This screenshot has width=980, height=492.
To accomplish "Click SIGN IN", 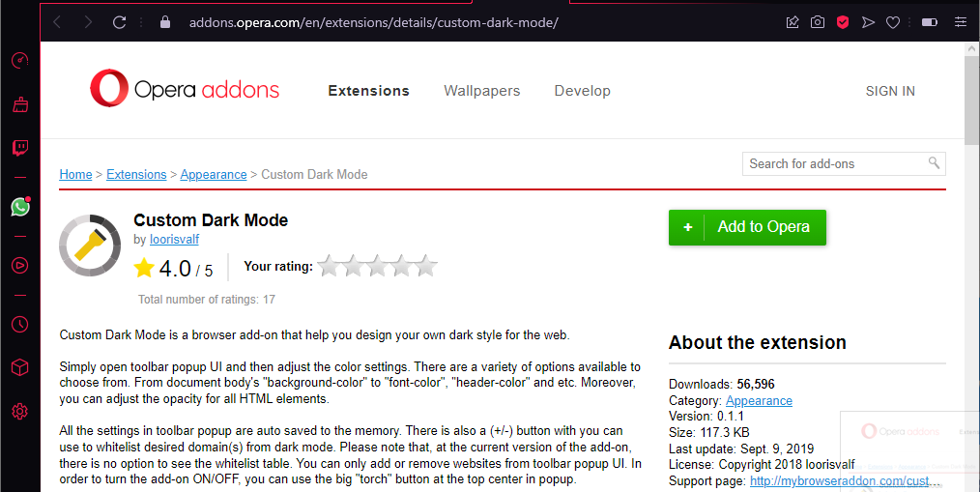I will click(890, 91).
